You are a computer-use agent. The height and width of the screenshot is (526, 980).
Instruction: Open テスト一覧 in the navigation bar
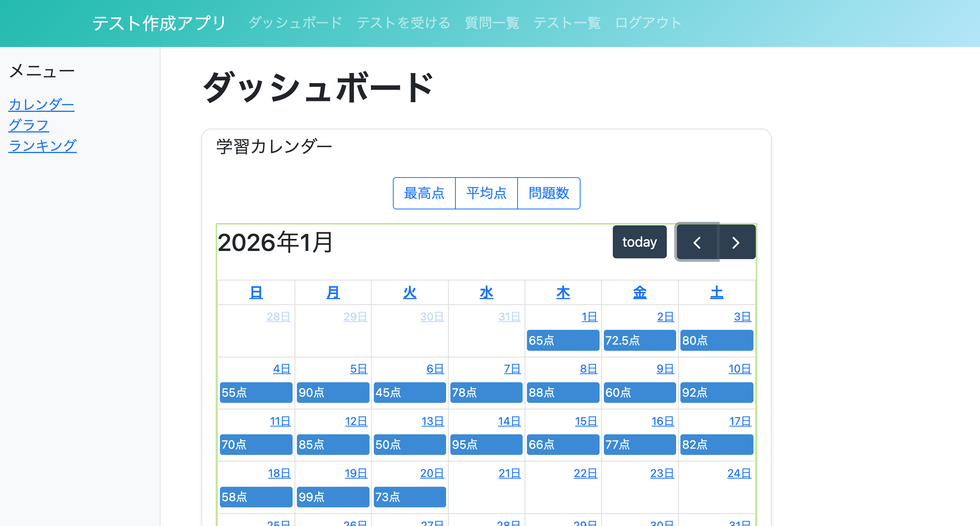567,23
